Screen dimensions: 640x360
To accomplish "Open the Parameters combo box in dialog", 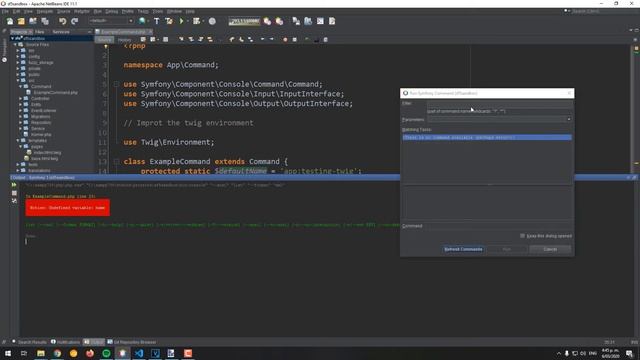I will pyautogui.click(x=500, y=119).
